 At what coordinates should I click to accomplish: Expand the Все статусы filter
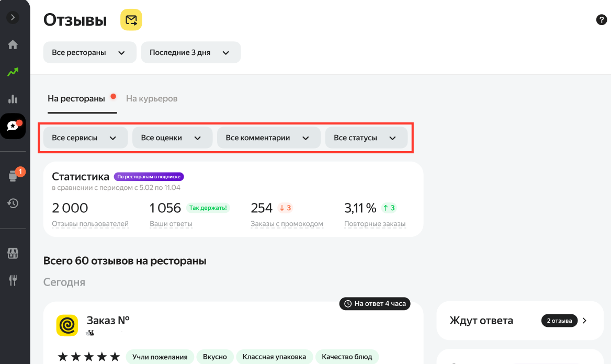[x=366, y=138]
